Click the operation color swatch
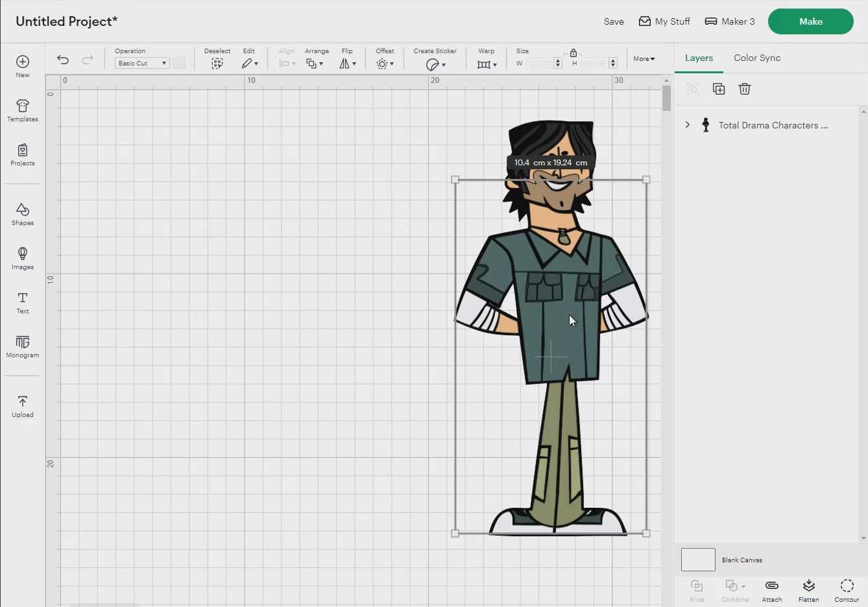868x607 pixels. pyautogui.click(x=179, y=63)
